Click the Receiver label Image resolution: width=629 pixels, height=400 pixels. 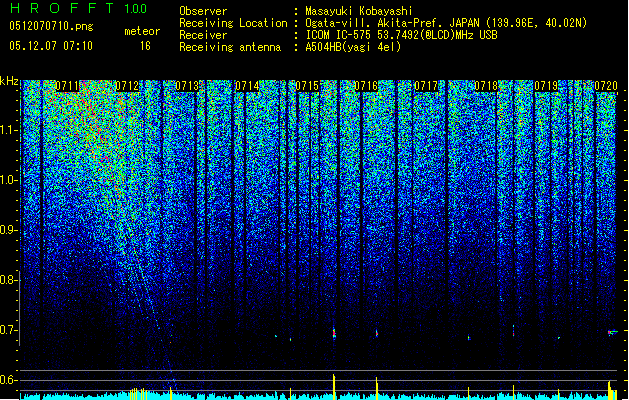point(203,35)
